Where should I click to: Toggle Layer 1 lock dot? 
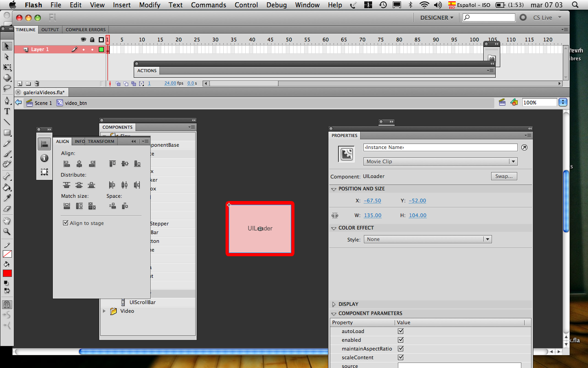click(x=92, y=49)
